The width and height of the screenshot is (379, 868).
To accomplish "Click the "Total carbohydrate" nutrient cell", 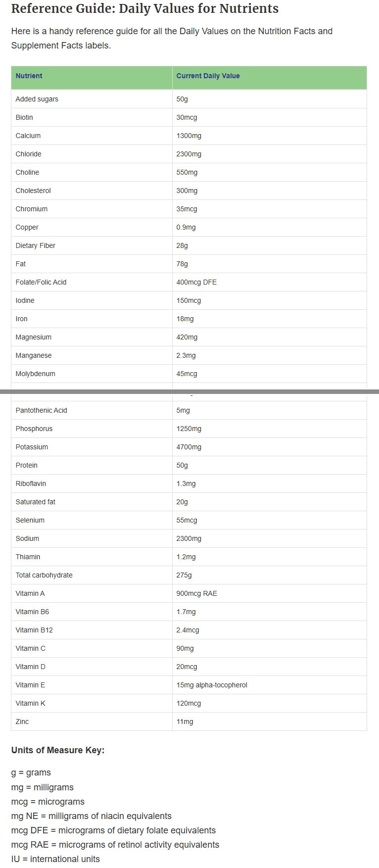I will [44, 575].
